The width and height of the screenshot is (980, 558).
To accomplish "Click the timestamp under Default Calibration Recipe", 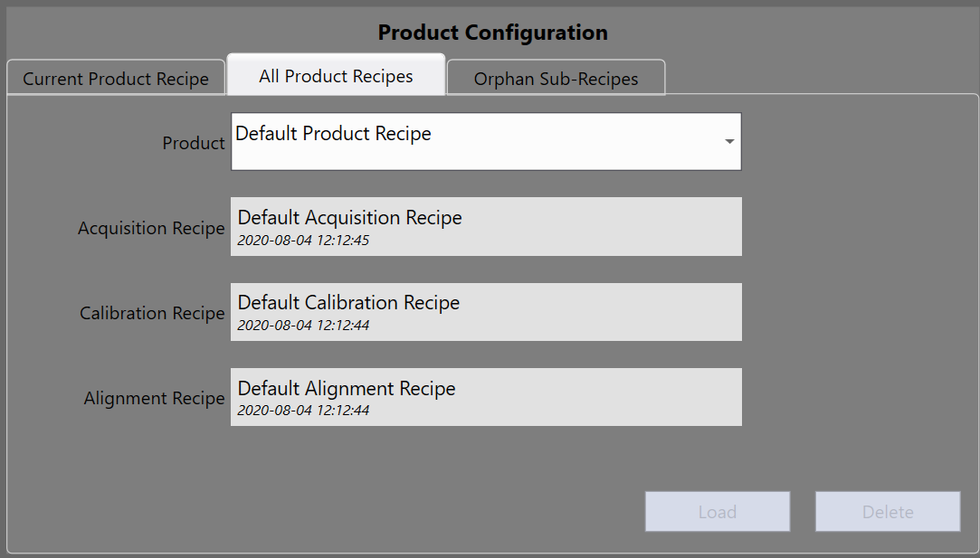I will click(x=303, y=326).
